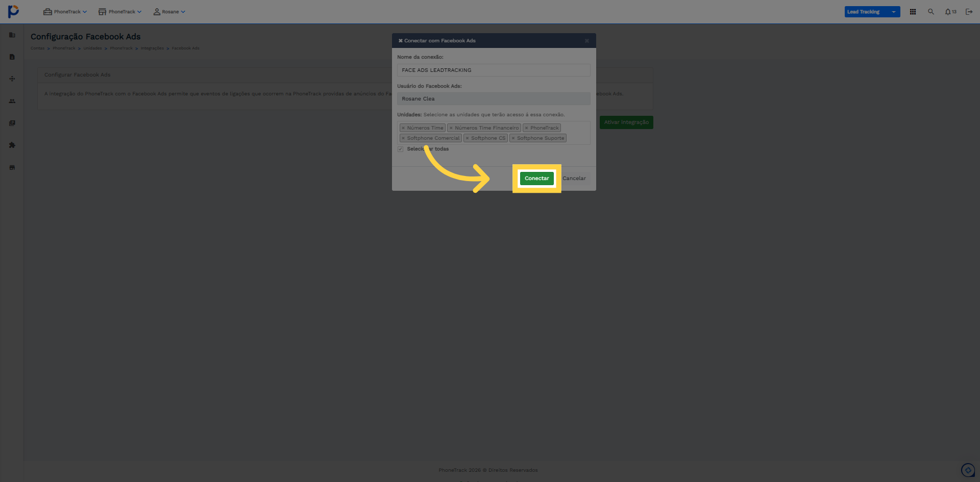This screenshot has width=980, height=482.
Task: Remove the PhoneTrack unit tag
Action: pyautogui.click(x=527, y=128)
